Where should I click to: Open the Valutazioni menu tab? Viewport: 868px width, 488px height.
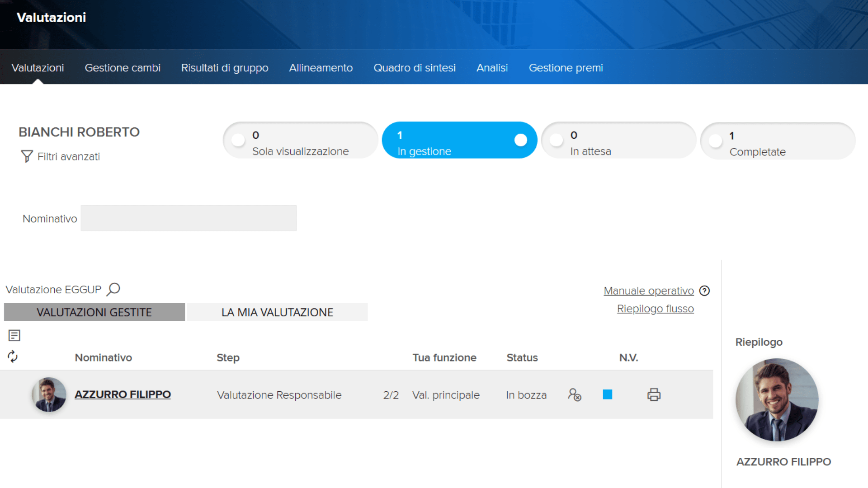(38, 68)
